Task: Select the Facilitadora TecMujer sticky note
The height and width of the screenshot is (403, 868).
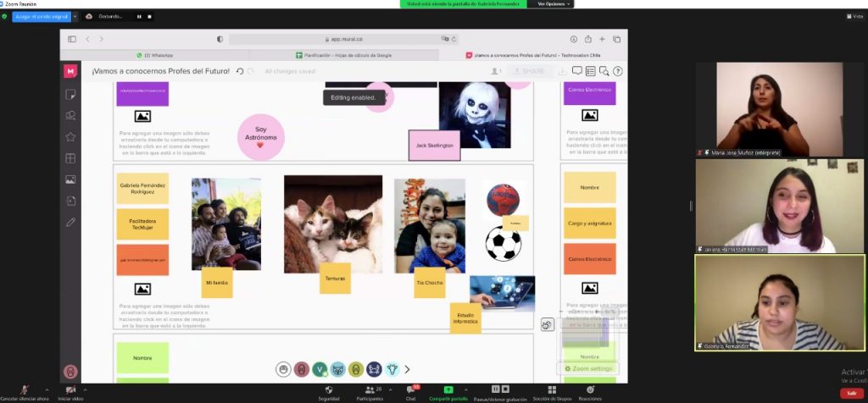Action: [142, 224]
